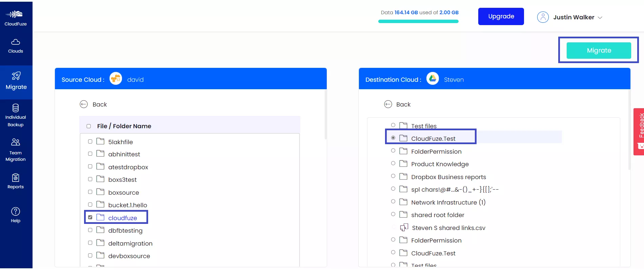The image size is (644, 270).
Task: Click the destination Google Drive icon
Action: click(x=432, y=79)
